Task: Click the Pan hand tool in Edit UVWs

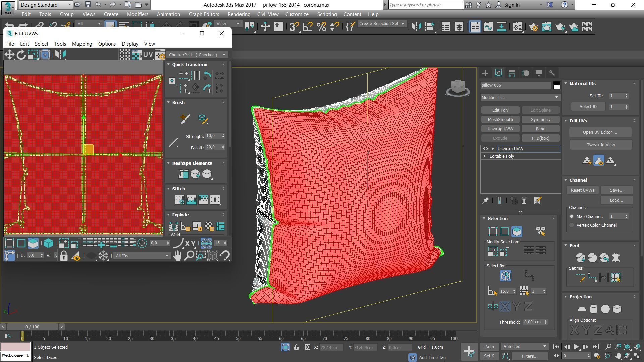Action: 177,256
